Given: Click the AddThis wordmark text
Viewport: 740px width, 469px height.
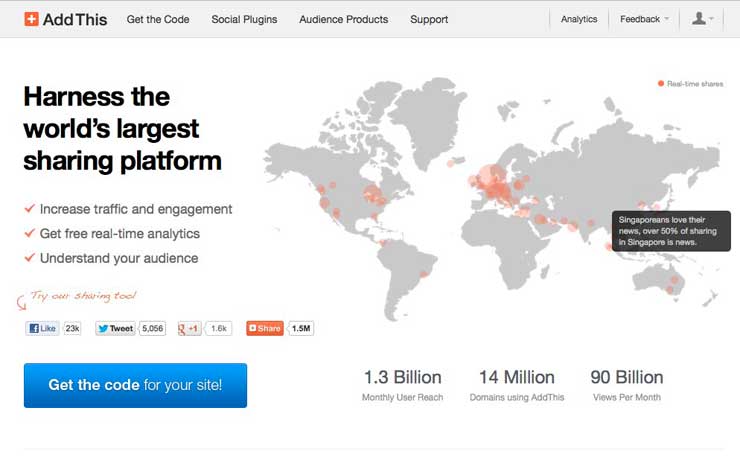Looking at the screenshot, I should point(75,19).
